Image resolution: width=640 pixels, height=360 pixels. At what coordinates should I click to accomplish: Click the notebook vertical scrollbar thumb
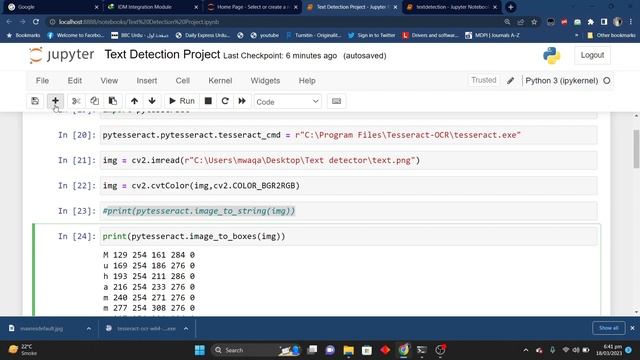(x=636, y=149)
